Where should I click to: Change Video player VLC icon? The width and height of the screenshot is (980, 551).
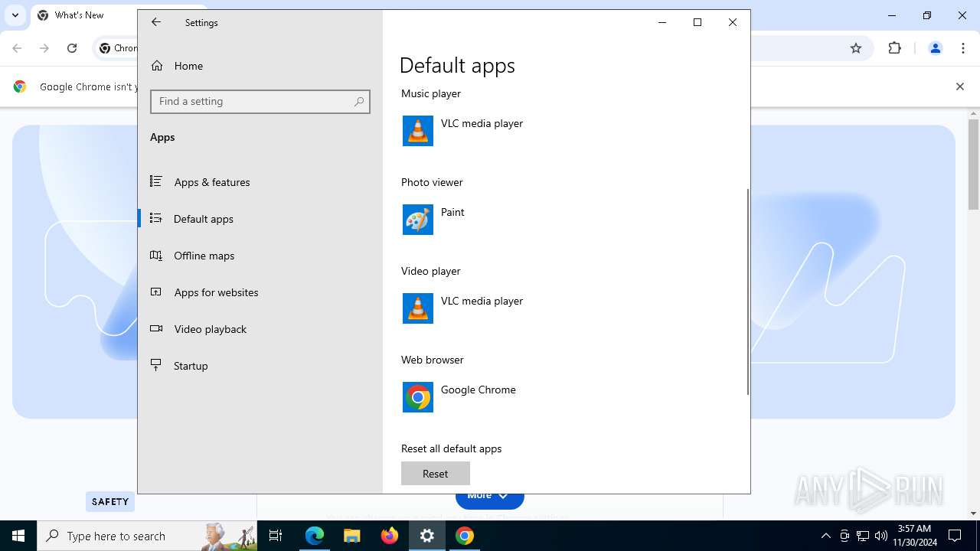click(x=418, y=308)
